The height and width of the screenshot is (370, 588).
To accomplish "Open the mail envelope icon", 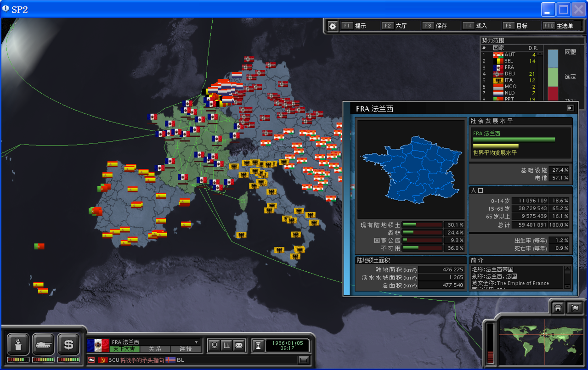I will coord(239,345).
